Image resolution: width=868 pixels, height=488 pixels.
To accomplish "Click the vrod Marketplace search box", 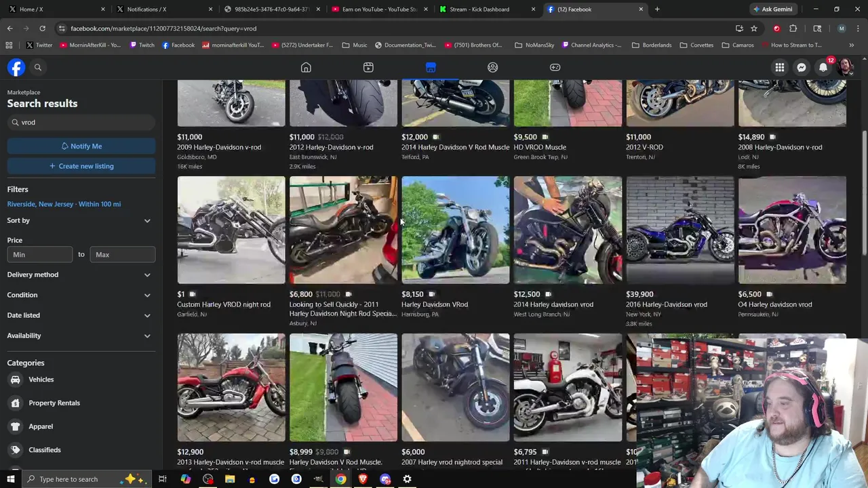I will pyautogui.click(x=81, y=122).
